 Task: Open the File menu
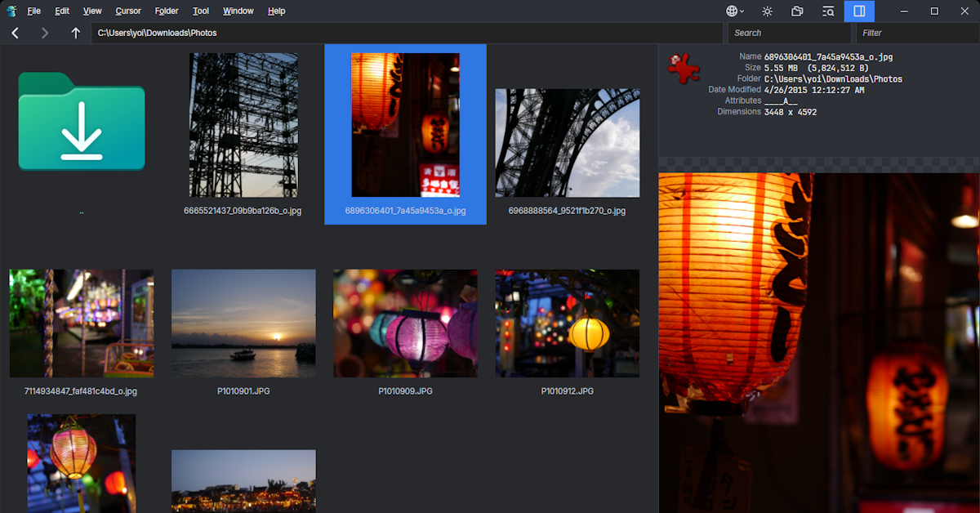tap(33, 11)
